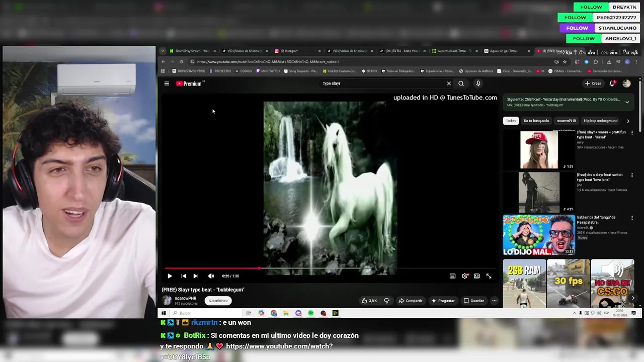644x362 pixels.
Task: Expand the Siguiente mix playlist panel
Action: pyautogui.click(x=627, y=102)
